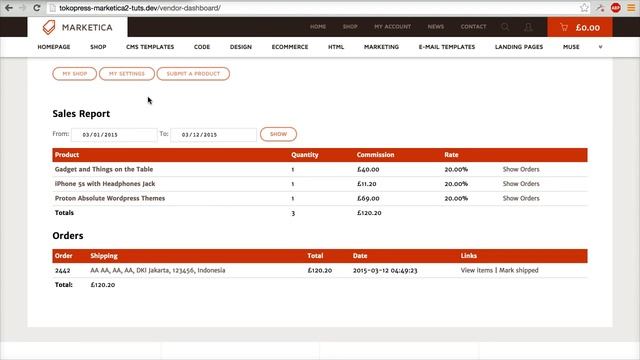640x360 pixels.
Task: Click the MY SETTINGS button
Action: (127, 74)
